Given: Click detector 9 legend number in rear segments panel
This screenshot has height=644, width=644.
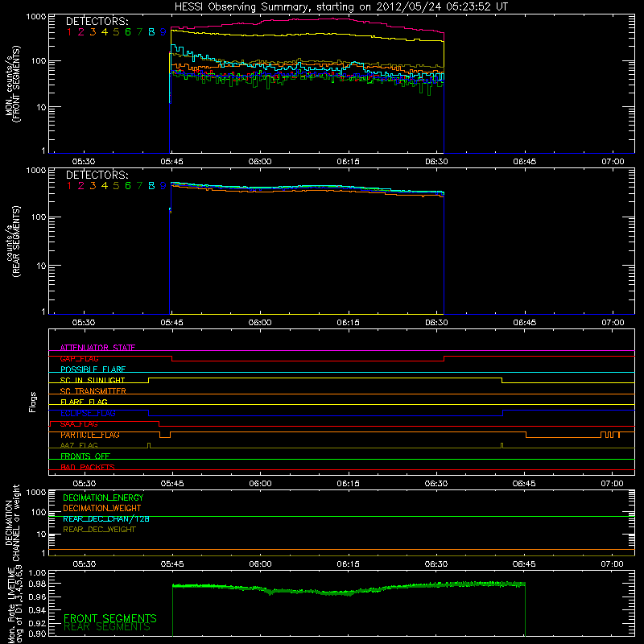Looking at the screenshot, I should [x=163, y=186].
